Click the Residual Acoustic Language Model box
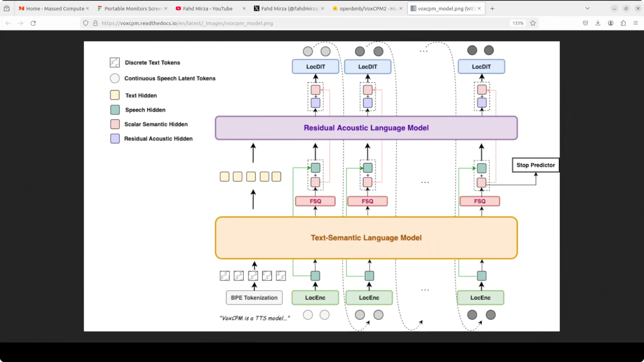Screen dimensions: 644x362 (366, 128)
